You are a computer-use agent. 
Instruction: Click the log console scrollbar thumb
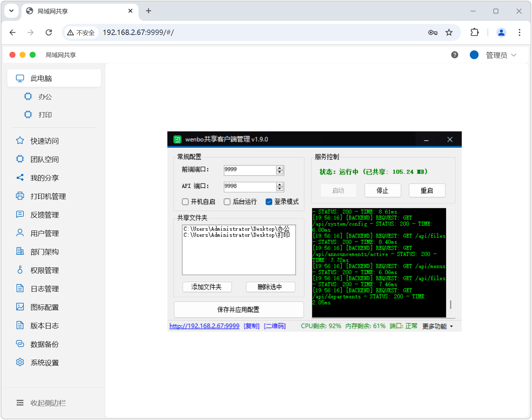click(x=450, y=305)
